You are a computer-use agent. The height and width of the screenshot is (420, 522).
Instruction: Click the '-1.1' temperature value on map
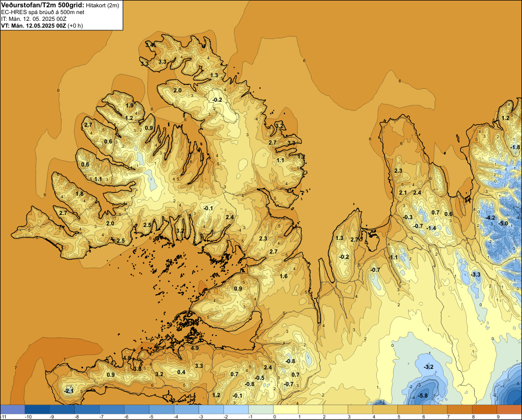pos(393,257)
